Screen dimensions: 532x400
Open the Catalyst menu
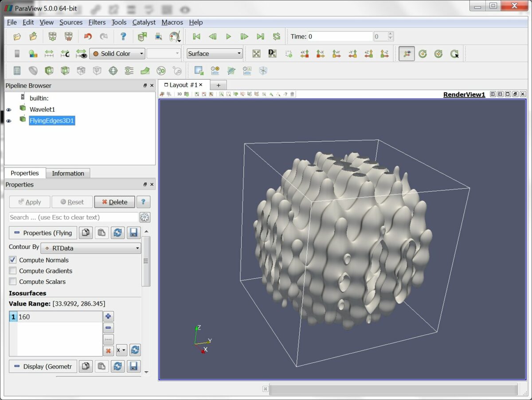point(144,22)
